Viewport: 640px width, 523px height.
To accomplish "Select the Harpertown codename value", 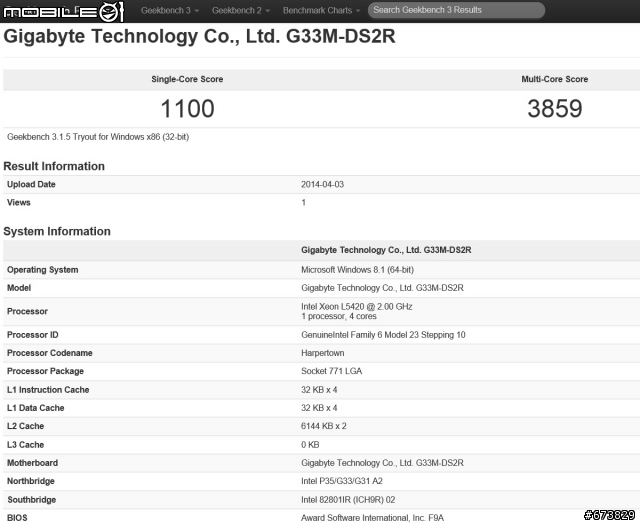I will pos(322,353).
